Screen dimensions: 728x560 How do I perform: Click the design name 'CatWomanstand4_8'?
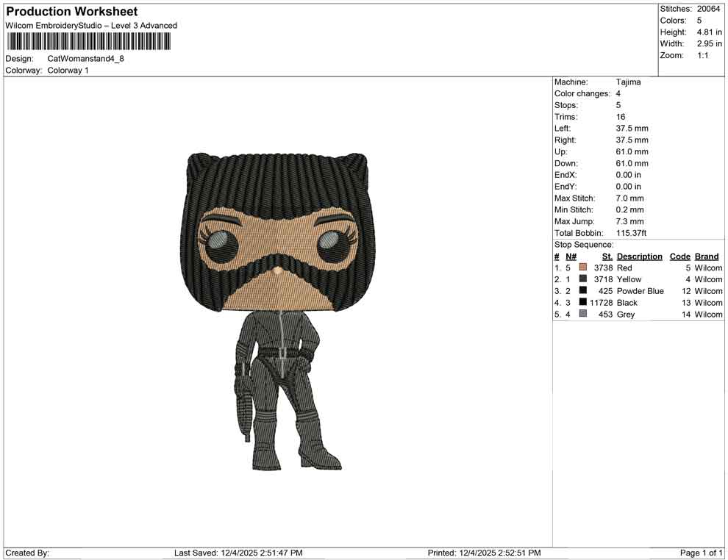click(85, 59)
